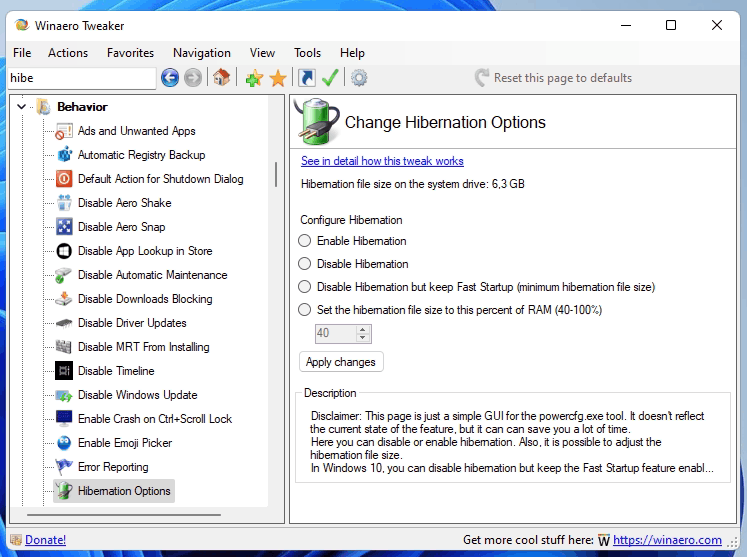Increase the hibernation percent spinner value
Screen dimensions: 747x557
(363, 329)
